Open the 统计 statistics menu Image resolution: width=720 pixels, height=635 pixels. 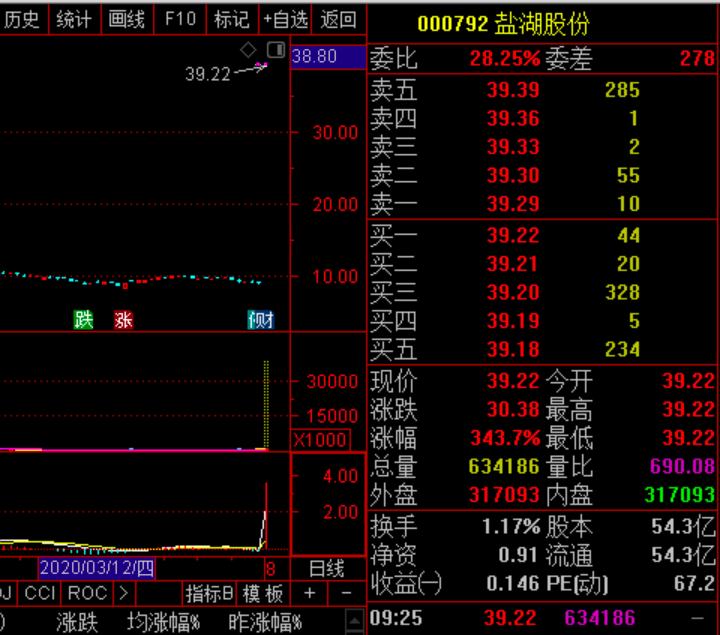pyautogui.click(x=74, y=19)
